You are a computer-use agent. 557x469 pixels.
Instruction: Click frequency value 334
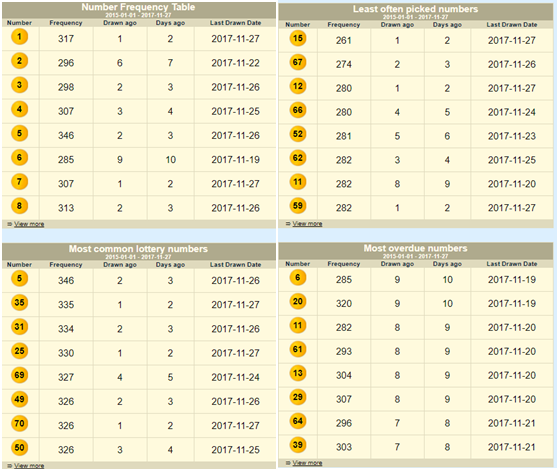pos(66,329)
